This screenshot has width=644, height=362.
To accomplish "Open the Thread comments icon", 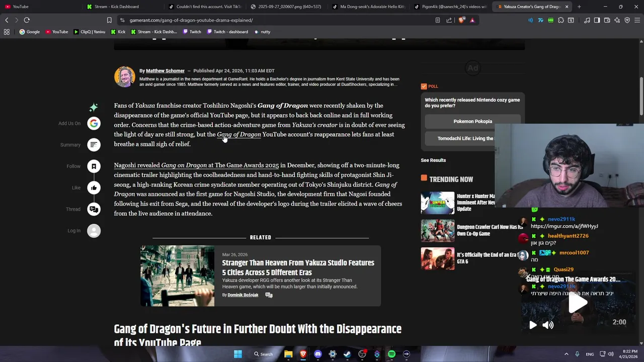I will click(94, 209).
